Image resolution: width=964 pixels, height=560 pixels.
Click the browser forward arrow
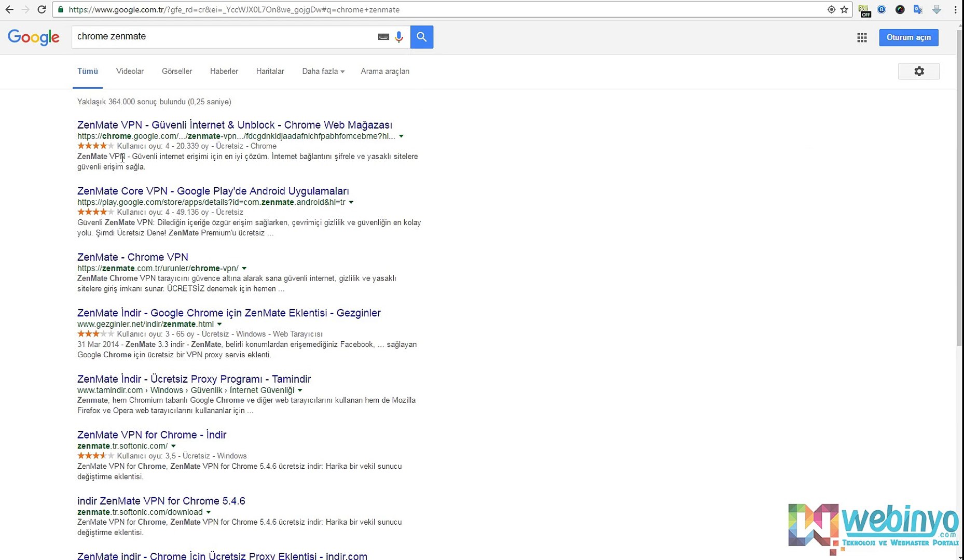pyautogui.click(x=25, y=9)
